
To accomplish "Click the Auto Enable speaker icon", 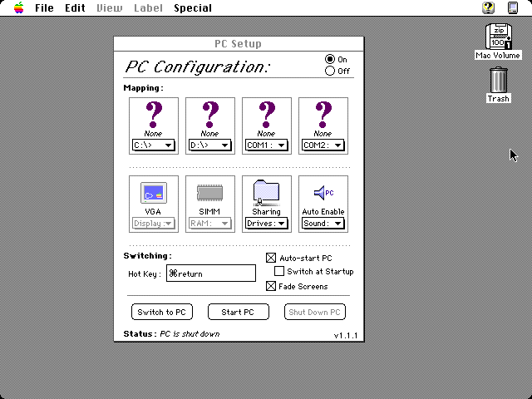I will [x=323, y=193].
